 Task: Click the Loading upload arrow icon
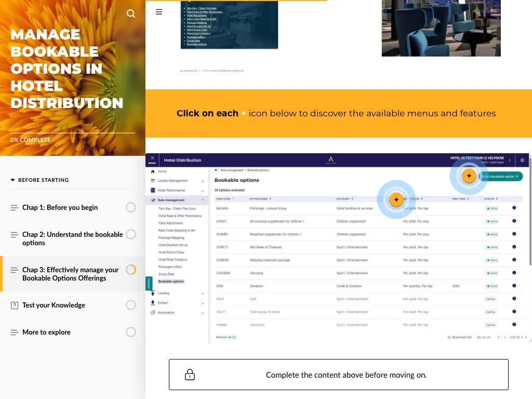[x=153, y=293]
